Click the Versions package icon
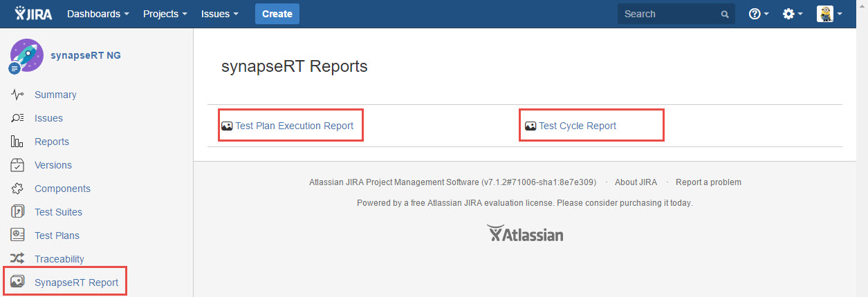The height and width of the screenshot is (297, 868). click(x=18, y=165)
